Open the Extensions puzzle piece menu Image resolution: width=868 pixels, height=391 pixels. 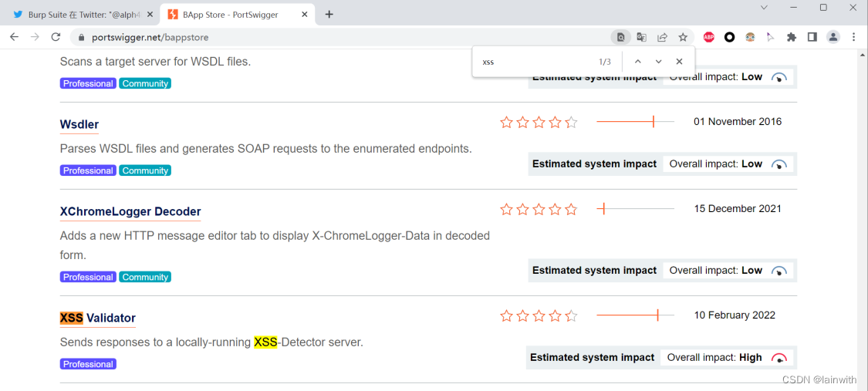click(x=792, y=37)
